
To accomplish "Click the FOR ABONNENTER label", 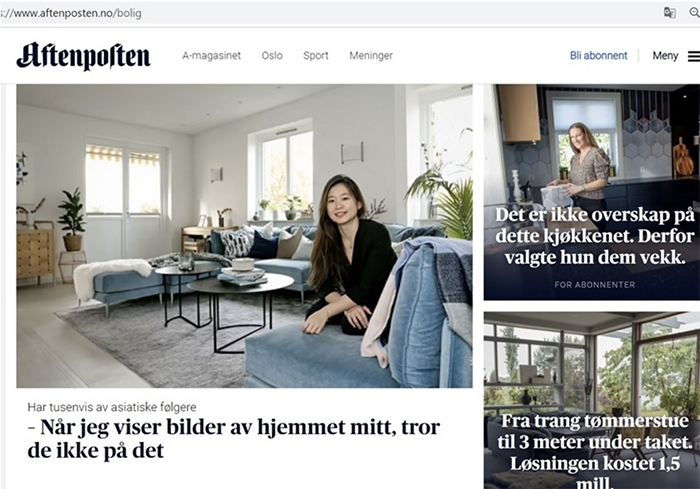I will [595, 284].
